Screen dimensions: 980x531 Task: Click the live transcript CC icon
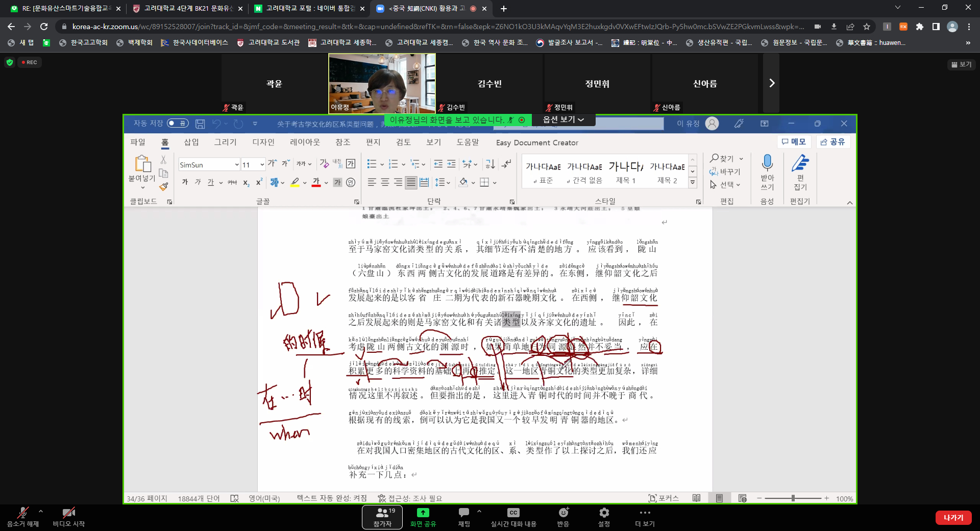click(513, 513)
